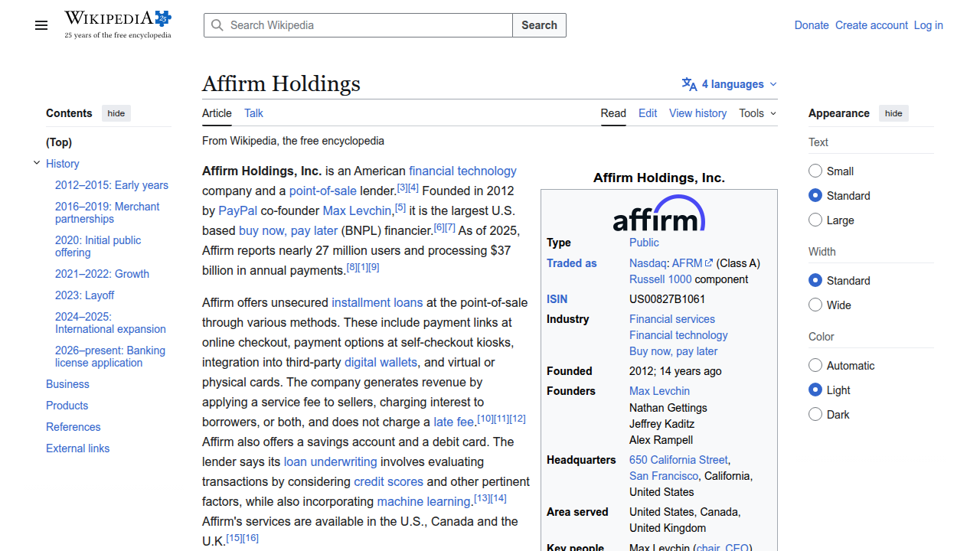Go to 2012–2015: Early years section
This screenshot has height=551, width=980.
pyautogui.click(x=112, y=185)
